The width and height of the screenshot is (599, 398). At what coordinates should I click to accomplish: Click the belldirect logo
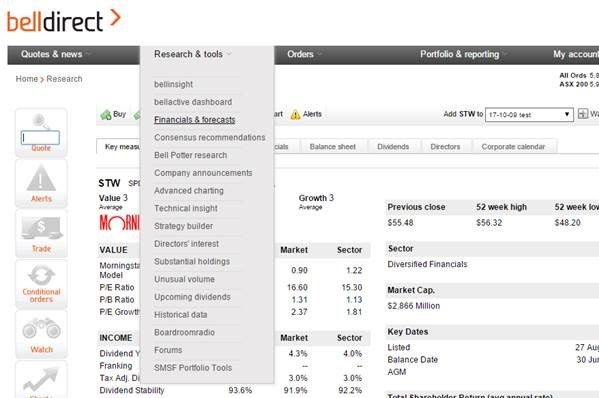[64, 21]
